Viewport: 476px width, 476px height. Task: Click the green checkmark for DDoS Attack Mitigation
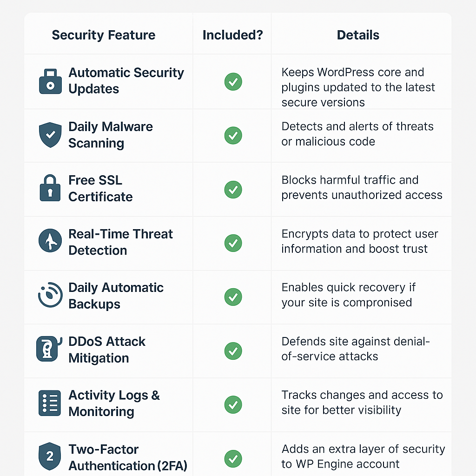pyautogui.click(x=233, y=351)
